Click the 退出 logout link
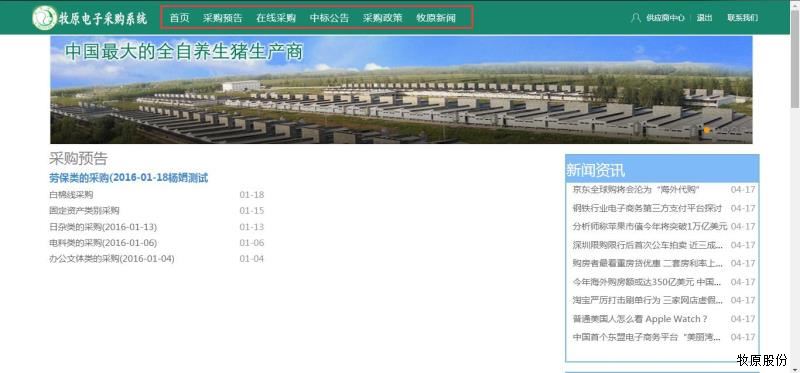 (x=705, y=18)
